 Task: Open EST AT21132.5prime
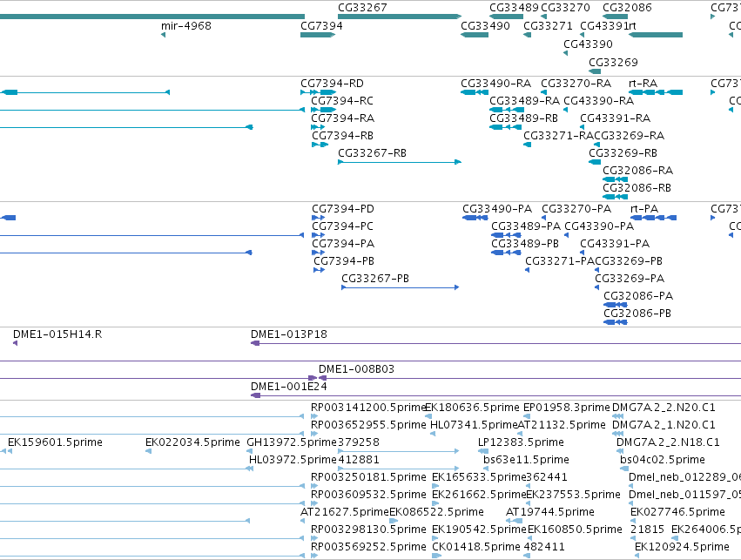(562, 426)
